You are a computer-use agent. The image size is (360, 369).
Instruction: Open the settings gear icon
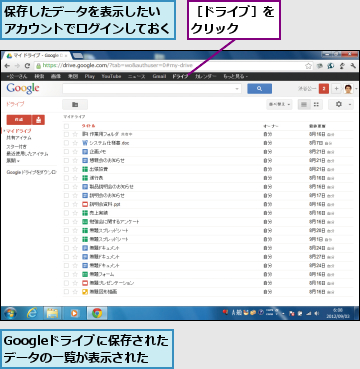click(x=339, y=105)
